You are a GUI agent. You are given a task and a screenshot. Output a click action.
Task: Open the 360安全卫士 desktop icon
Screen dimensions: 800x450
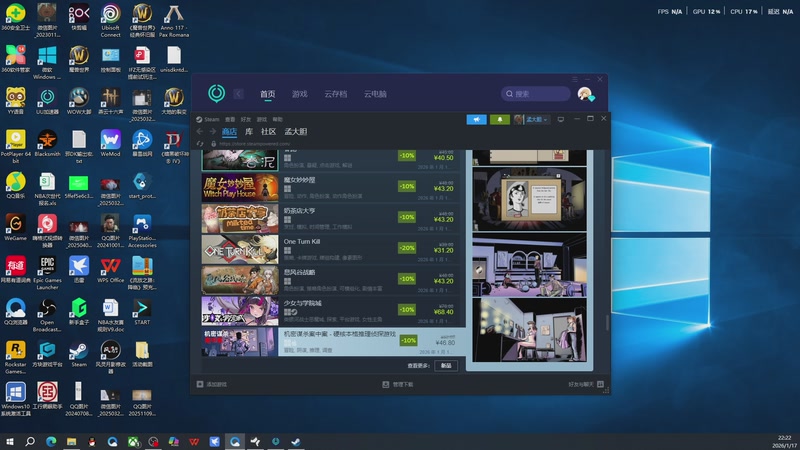click(15, 17)
